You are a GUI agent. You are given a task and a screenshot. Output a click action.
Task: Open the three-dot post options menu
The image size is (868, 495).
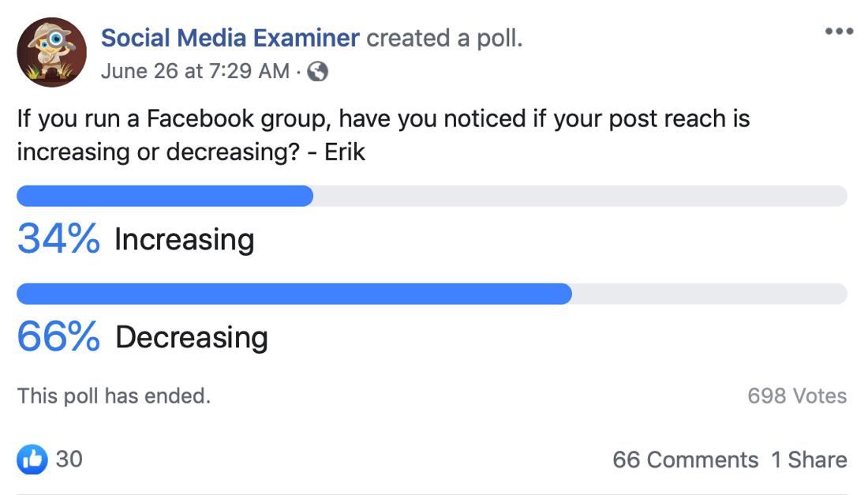[x=839, y=32]
